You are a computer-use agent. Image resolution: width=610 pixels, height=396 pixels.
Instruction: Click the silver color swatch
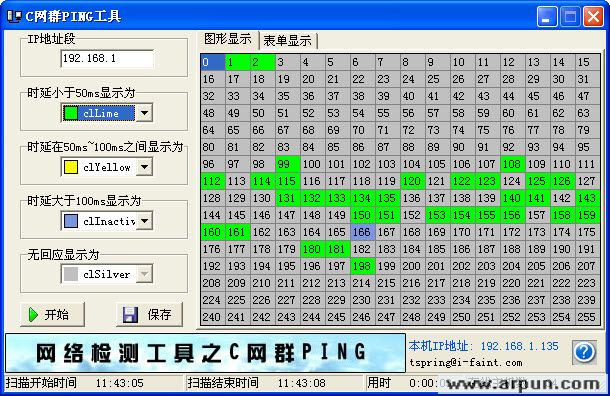pos(71,275)
